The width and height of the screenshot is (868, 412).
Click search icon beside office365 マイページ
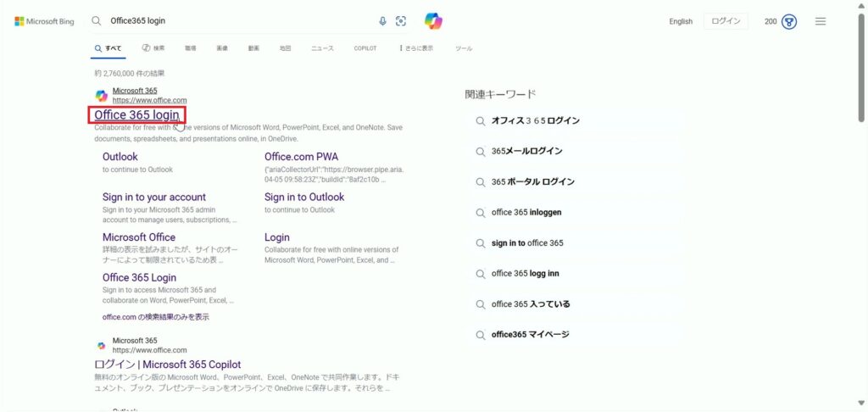(x=481, y=335)
